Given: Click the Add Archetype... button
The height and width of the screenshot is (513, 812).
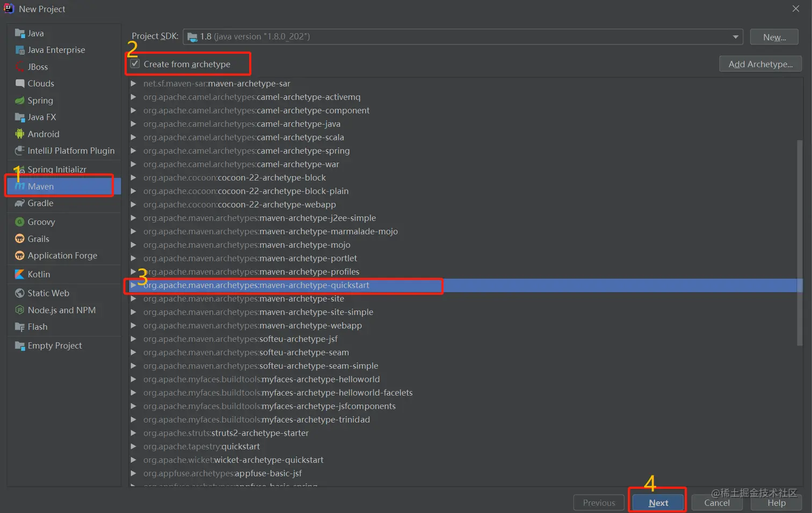Looking at the screenshot, I should 760,64.
